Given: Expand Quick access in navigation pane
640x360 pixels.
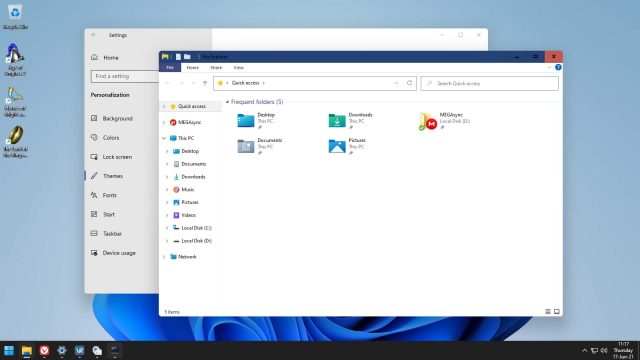Looking at the screenshot, I should click(164, 107).
